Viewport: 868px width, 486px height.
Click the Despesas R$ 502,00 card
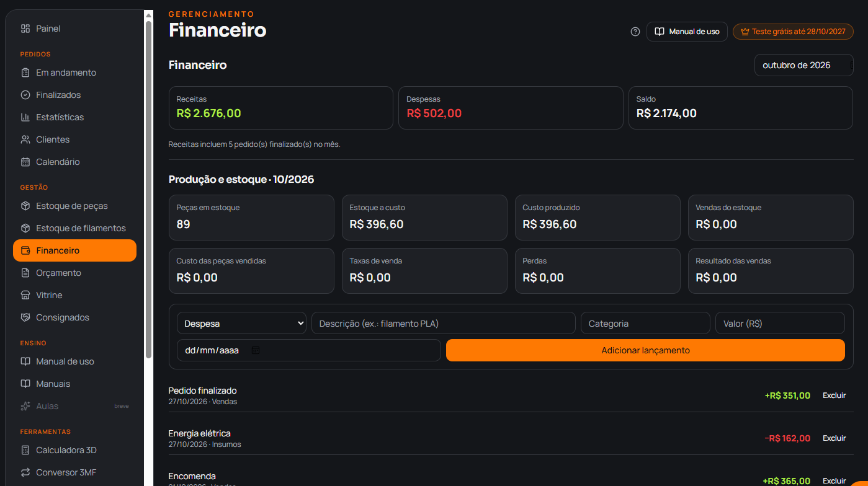(x=511, y=108)
